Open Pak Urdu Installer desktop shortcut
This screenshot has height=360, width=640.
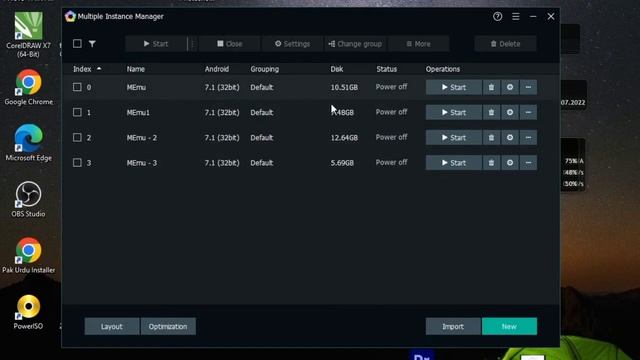pyautogui.click(x=29, y=256)
